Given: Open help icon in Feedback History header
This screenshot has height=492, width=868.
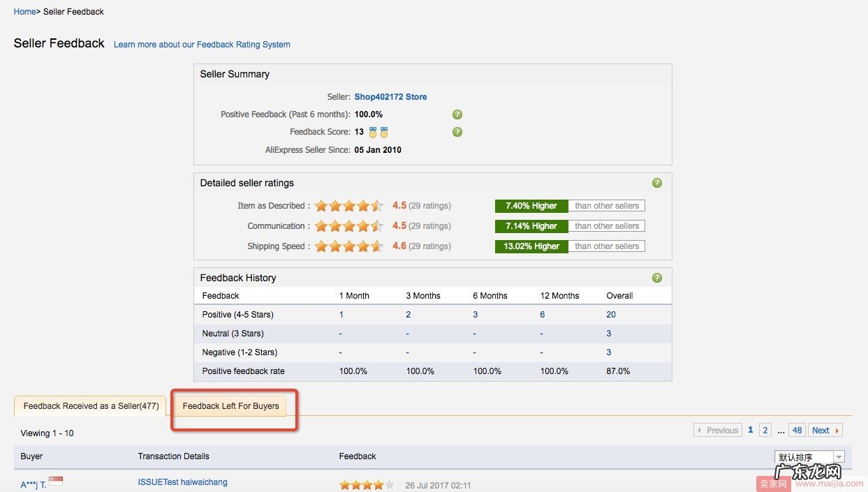Looking at the screenshot, I should [656, 278].
